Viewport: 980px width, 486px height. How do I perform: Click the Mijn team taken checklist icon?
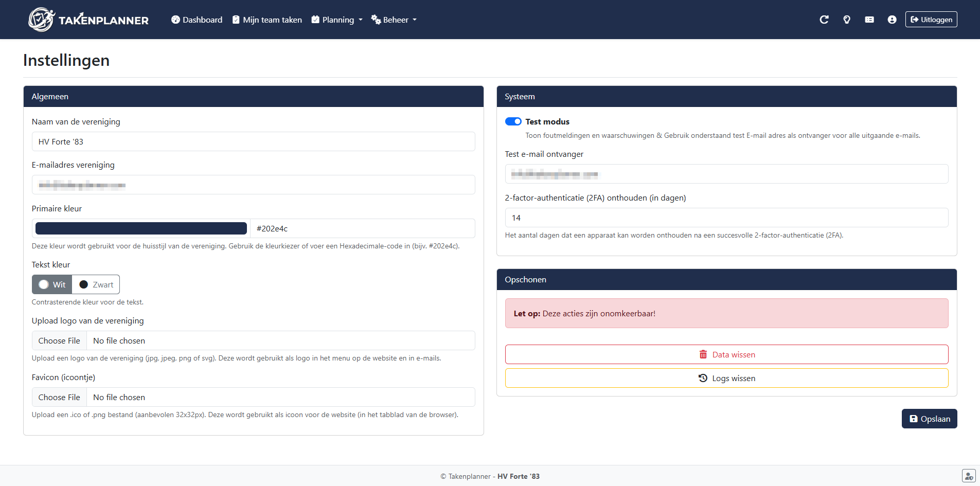point(236,19)
